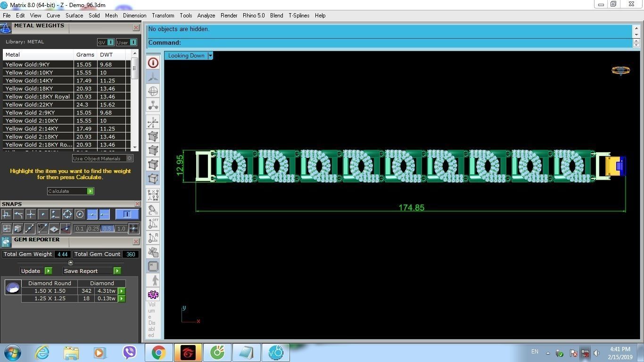The image size is (644, 362).
Task: Close the Snaps panel
Action: (x=137, y=204)
